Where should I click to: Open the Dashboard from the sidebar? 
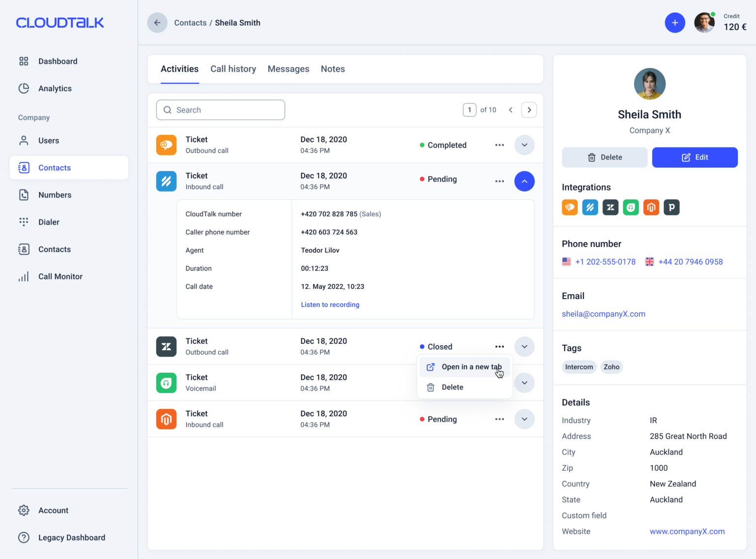tap(58, 61)
